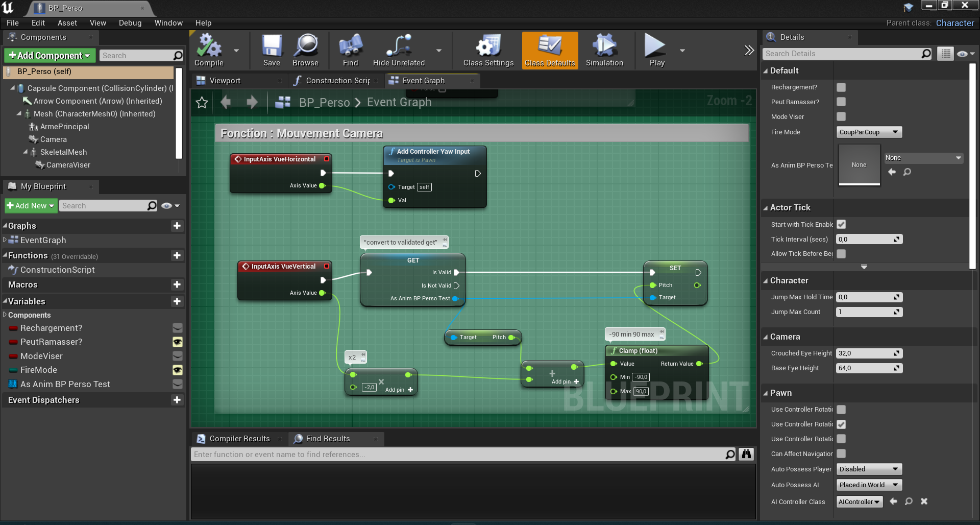Expand the EventGraph tree item
This screenshot has width=980, height=525.
point(5,240)
